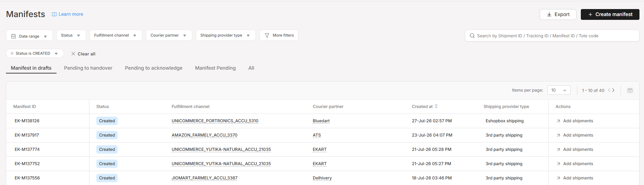Expand the Status is CREATED chip arrow
Image resolution: width=644 pixels, height=185 pixels.
[56, 54]
